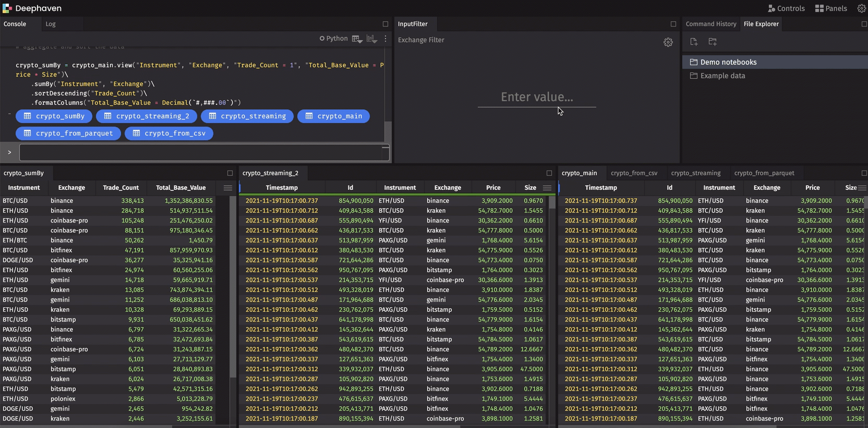Select the crypto_from_csv table tab
This screenshot has width=868, height=428.
(x=634, y=173)
